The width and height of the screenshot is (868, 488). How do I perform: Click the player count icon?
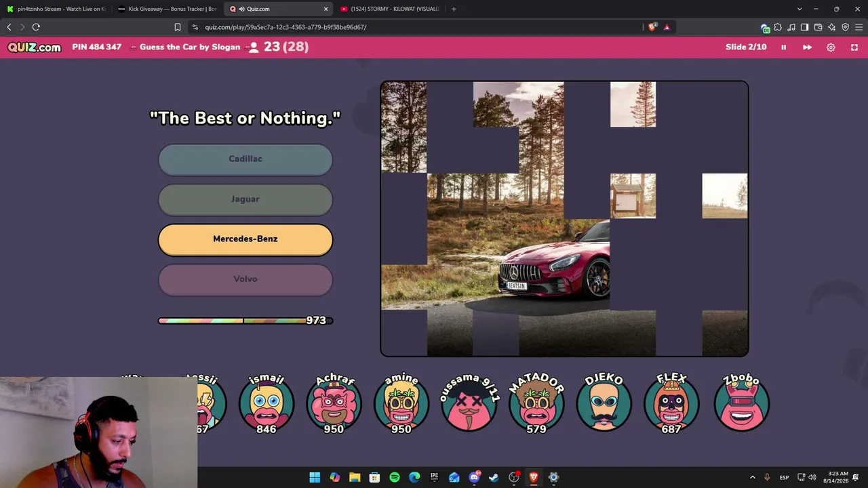pyautogui.click(x=254, y=47)
